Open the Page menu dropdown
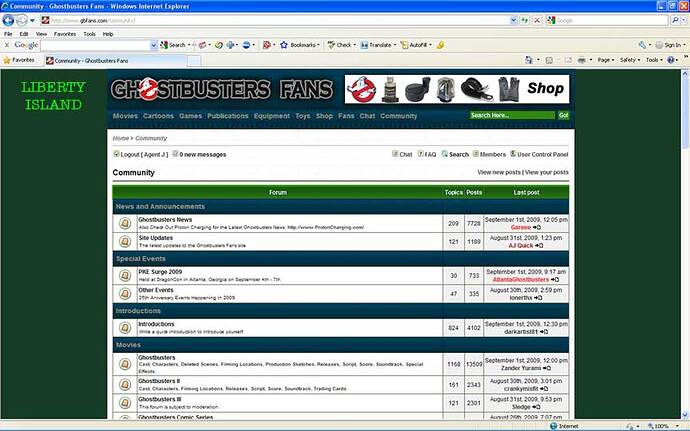690x431 pixels. coord(606,60)
